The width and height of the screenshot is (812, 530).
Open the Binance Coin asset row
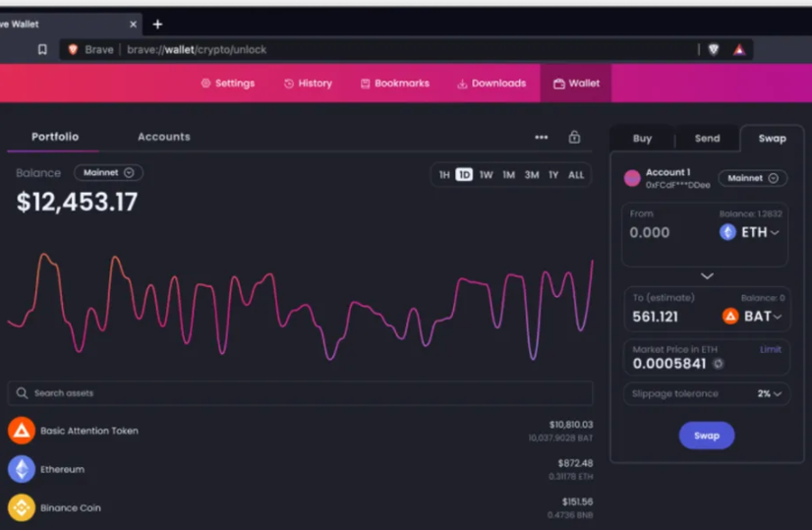pyautogui.click(x=300, y=507)
